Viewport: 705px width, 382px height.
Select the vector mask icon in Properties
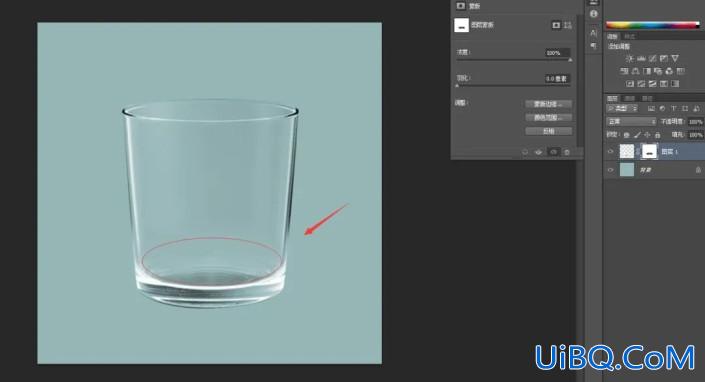[x=568, y=25]
